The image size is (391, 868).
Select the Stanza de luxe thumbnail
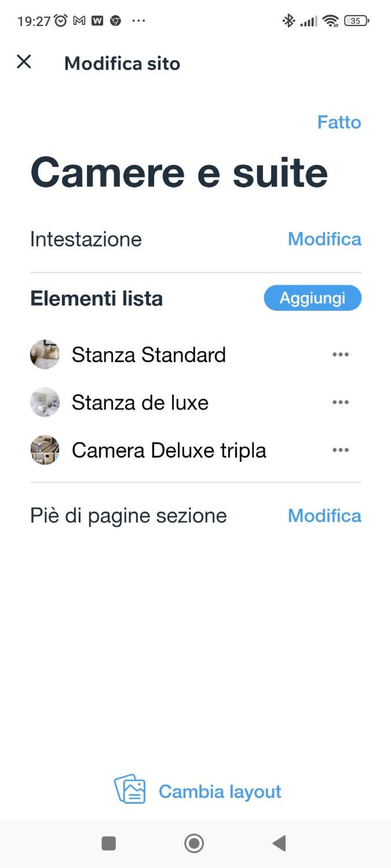(45, 402)
